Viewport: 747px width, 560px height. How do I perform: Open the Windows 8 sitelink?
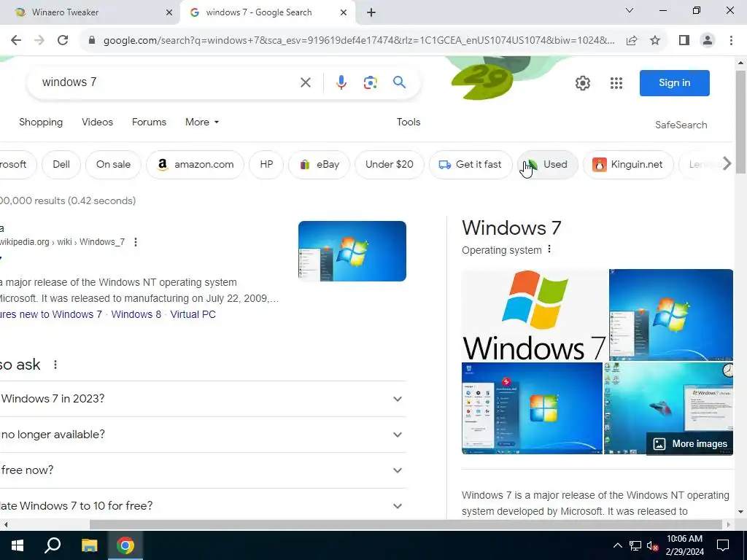coord(136,315)
